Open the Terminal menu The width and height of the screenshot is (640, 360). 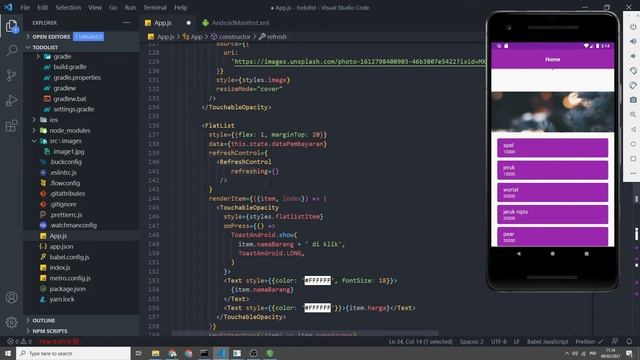[x=155, y=7]
